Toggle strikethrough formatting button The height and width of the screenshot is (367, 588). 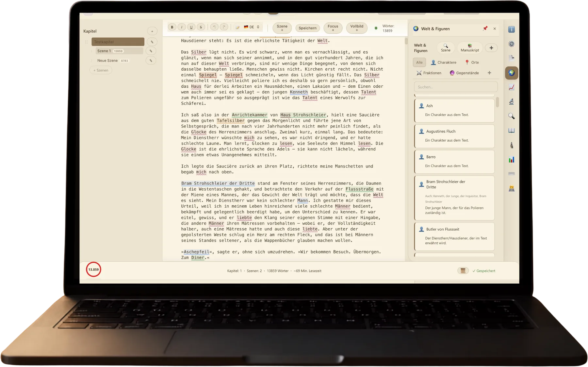[x=201, y=27]
